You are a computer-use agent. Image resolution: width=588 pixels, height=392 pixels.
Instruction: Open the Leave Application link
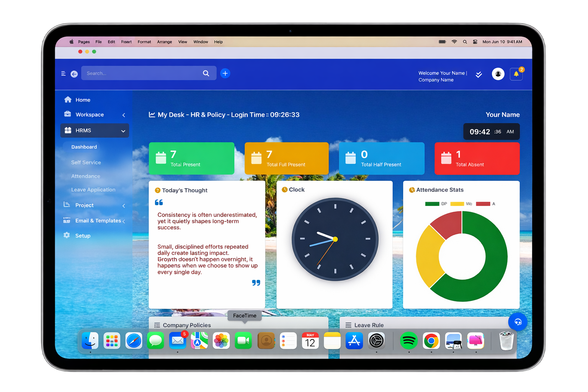point(93,189)
